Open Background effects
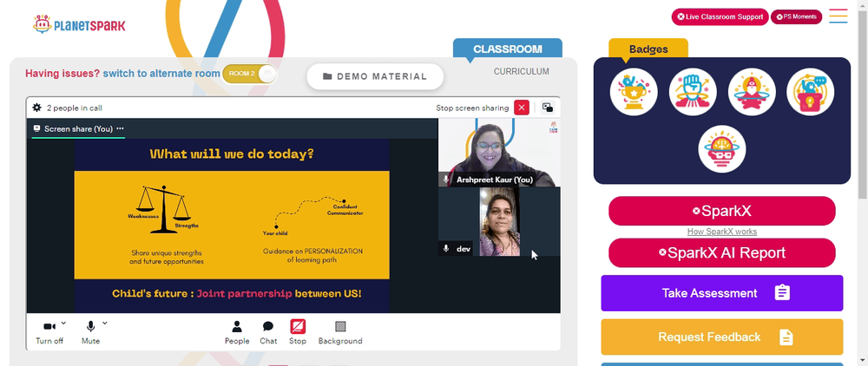The image size is (868, 366). 340,332
